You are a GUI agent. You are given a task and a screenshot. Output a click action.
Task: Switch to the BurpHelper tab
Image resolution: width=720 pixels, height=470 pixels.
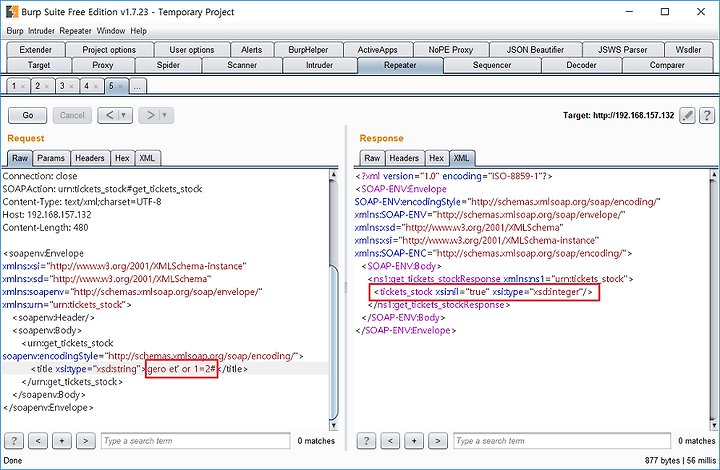click(308, 50)
